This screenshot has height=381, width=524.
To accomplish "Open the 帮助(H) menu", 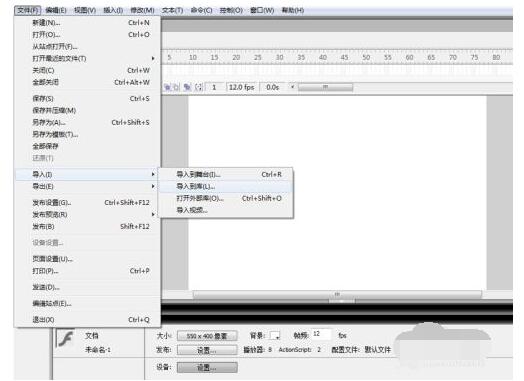I will click(x=293, y=10).
